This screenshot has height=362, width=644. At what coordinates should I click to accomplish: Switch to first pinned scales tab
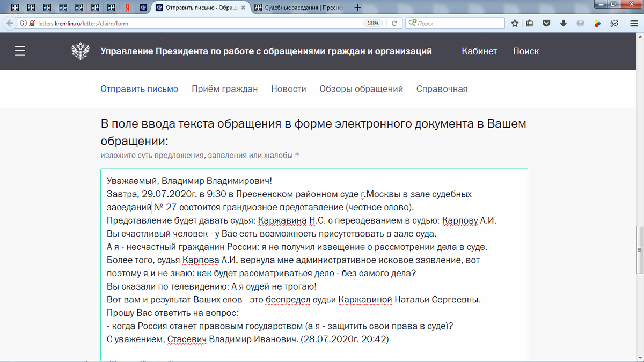14,8
